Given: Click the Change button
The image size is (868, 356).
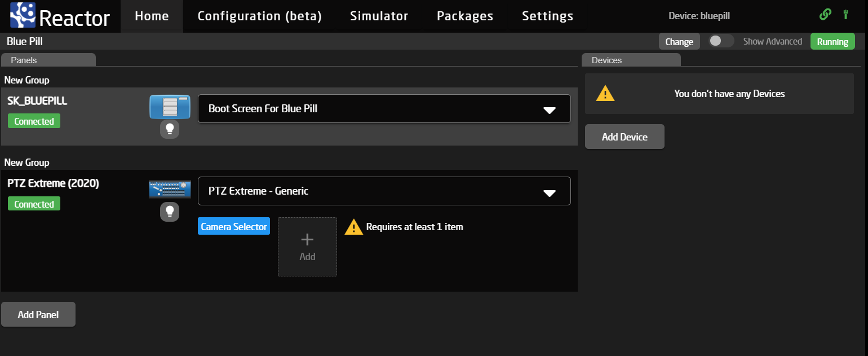Looking at the screenshot, I should coord(679,42).
